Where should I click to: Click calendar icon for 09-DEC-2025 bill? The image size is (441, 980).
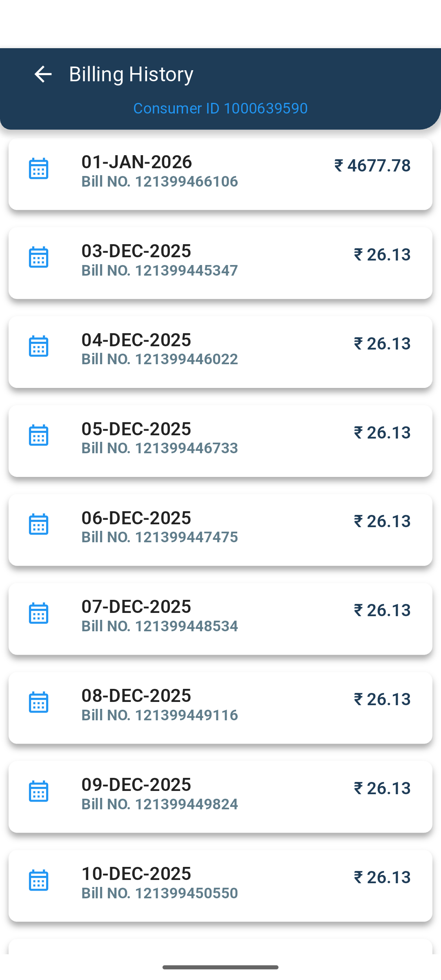pos(39,791)
